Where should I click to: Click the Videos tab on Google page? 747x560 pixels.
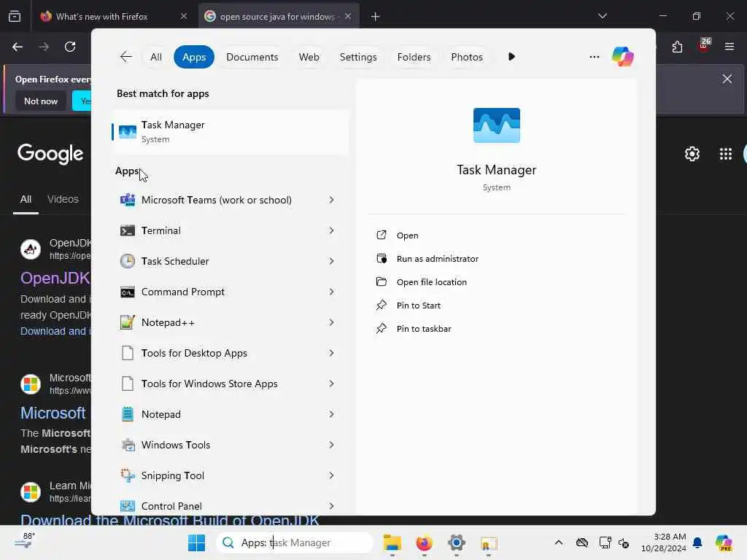point(63,199)
